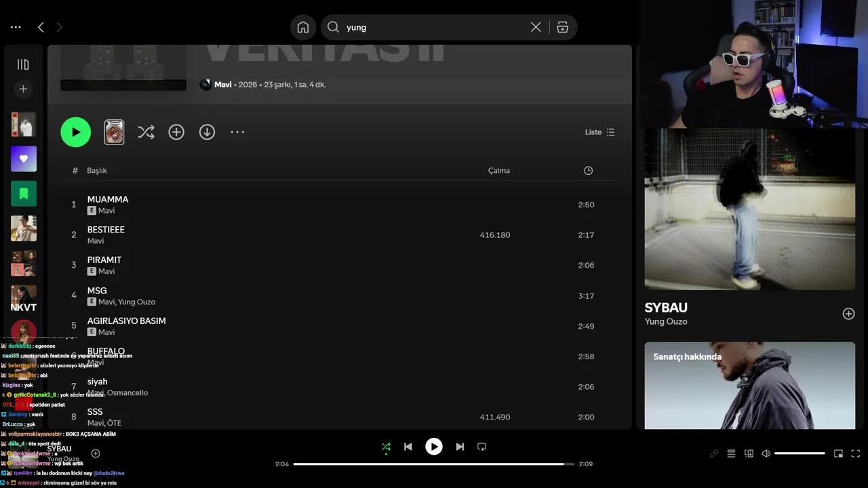
Task: Select the 411.490 play count of SSS
Action: click(x=494, y=418)
